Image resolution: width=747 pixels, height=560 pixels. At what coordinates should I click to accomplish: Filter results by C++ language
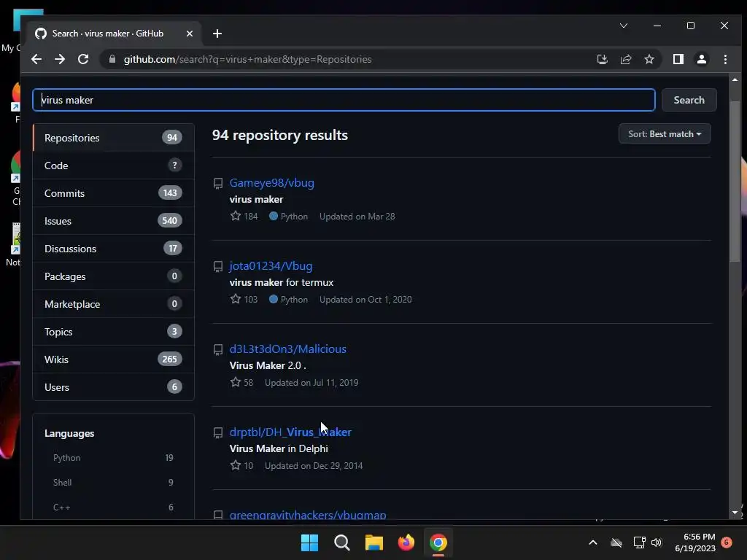113,507
